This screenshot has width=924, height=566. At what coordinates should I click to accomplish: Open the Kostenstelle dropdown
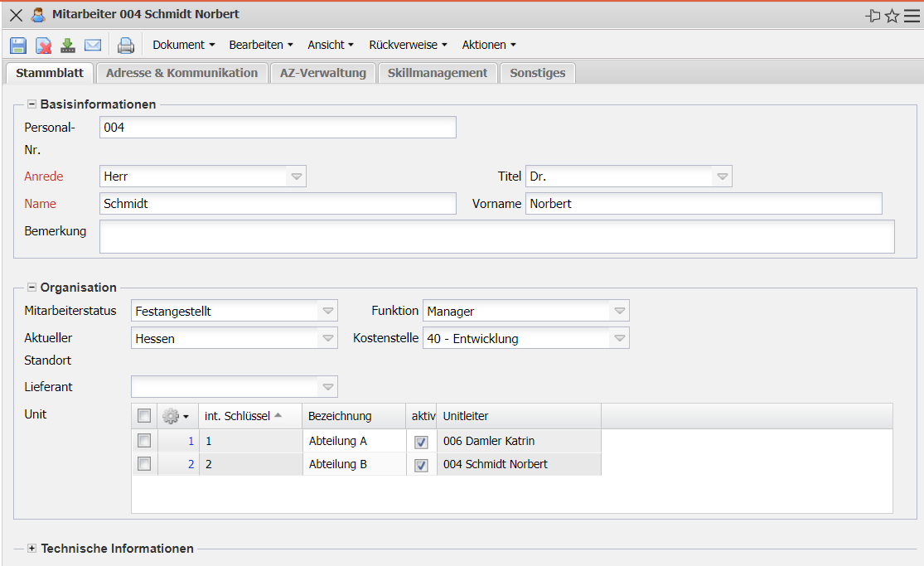619,338
